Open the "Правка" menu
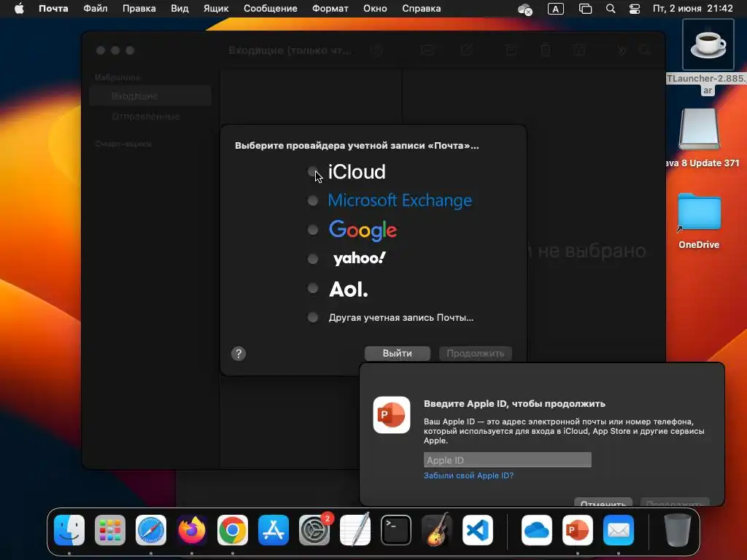The image size is (747, 560). click(139, 9)
